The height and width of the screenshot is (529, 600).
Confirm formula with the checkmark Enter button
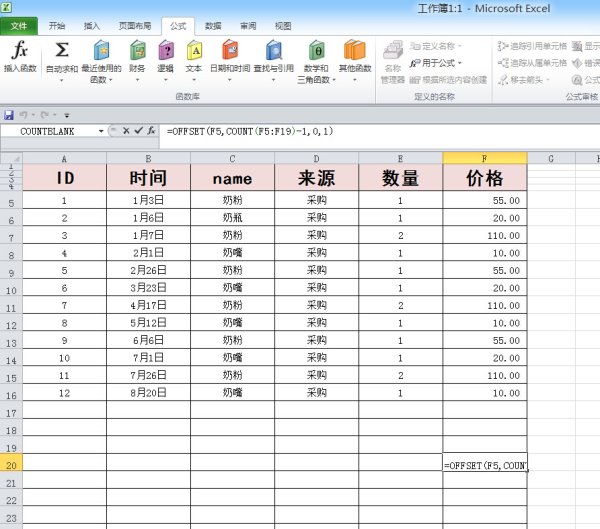click(x=139, y=131)
